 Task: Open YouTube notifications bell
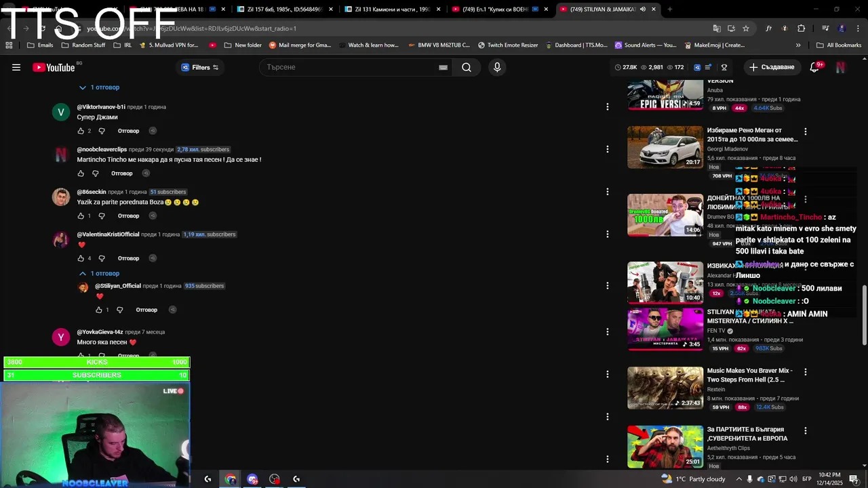[815, 67]
